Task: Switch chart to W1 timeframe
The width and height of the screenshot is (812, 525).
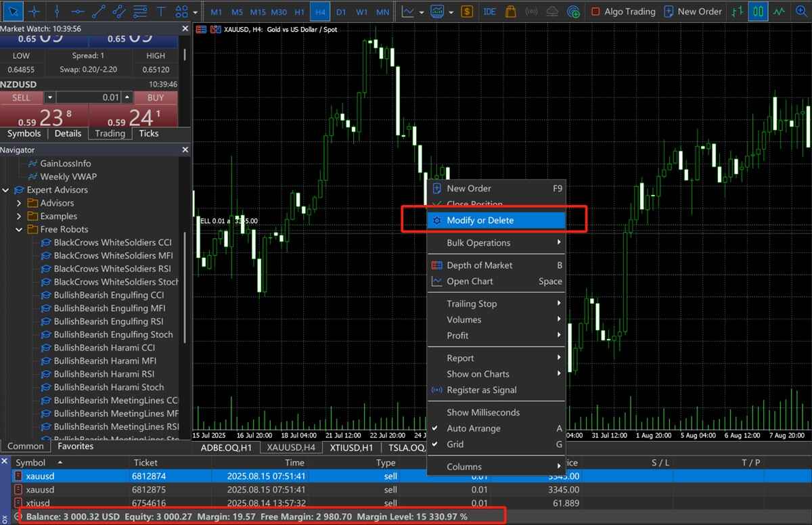Action: point(362,12)
